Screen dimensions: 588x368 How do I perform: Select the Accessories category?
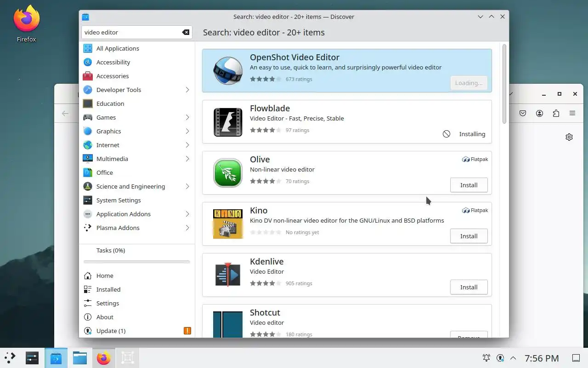pos(137,76)
